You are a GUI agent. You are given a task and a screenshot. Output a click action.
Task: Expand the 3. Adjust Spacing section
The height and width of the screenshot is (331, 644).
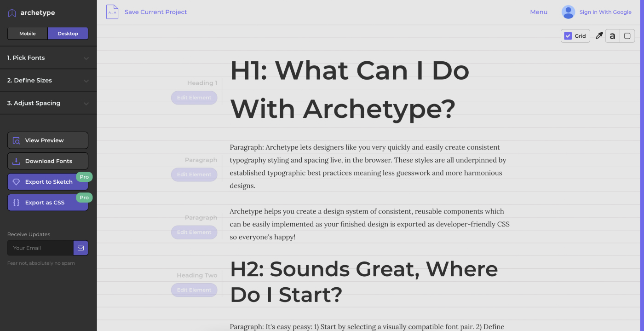click(x=48, y=103)
